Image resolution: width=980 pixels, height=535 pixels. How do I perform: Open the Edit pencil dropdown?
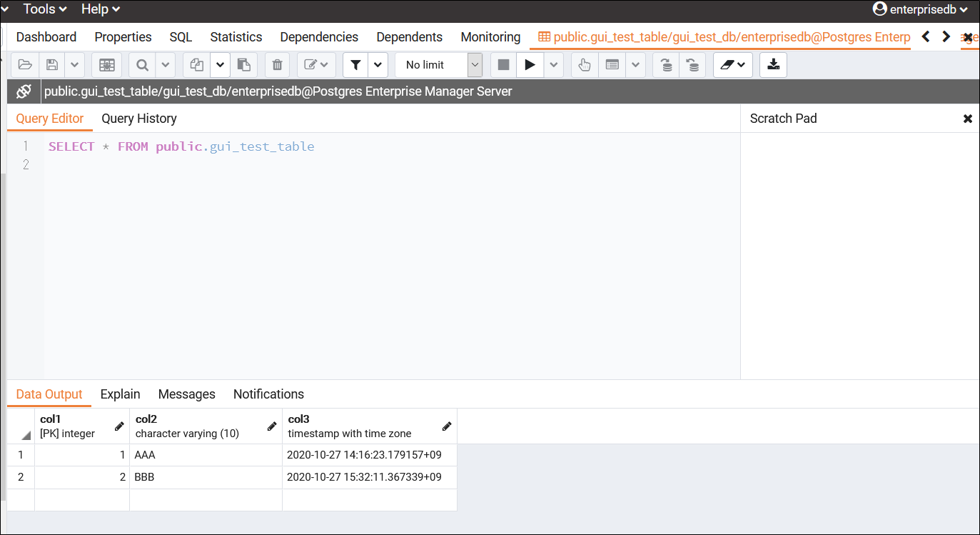coord(316,65)
